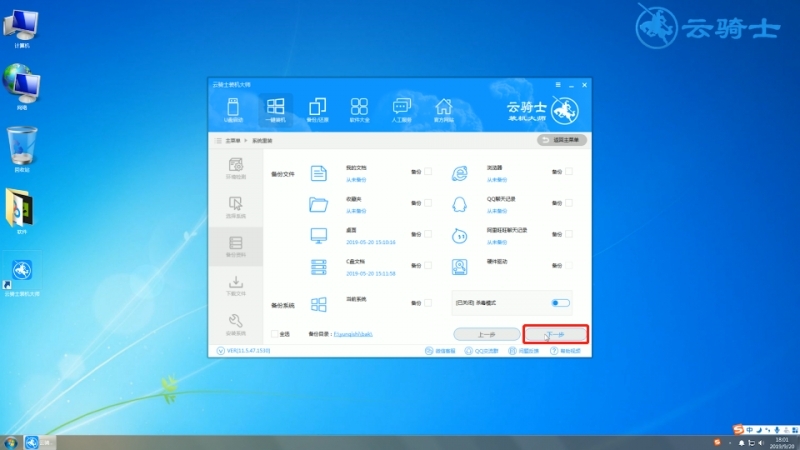
Task: Open the Windows Start button
Action: click(x=10, y=442)
